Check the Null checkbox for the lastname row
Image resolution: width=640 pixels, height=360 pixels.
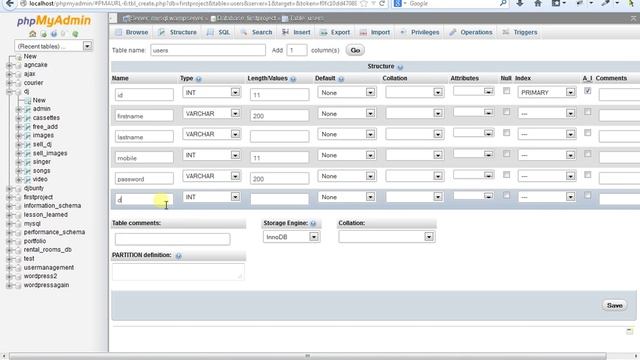pyautogui.click(x=507, y=133)
